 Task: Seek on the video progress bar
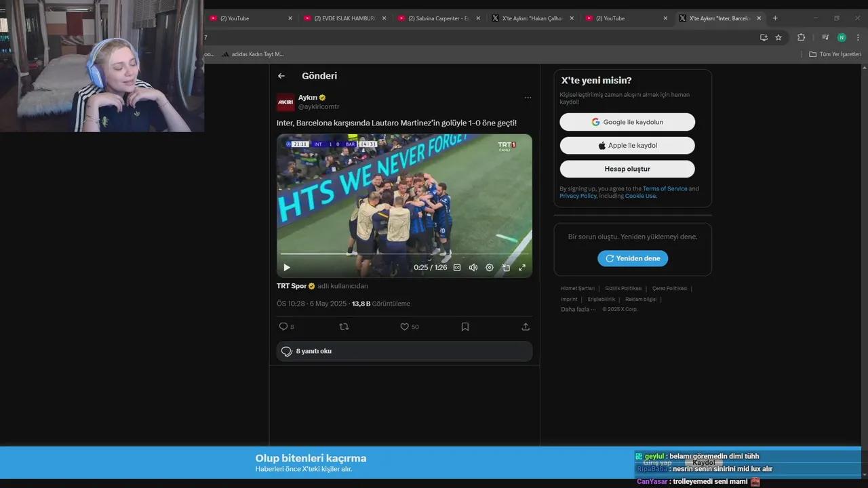404,254
